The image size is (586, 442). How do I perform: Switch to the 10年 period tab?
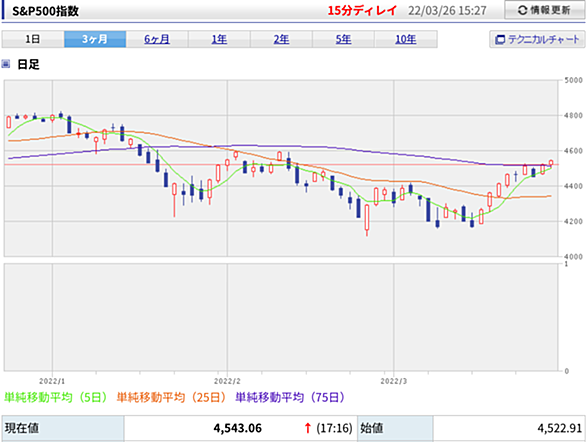coord(405,39)
